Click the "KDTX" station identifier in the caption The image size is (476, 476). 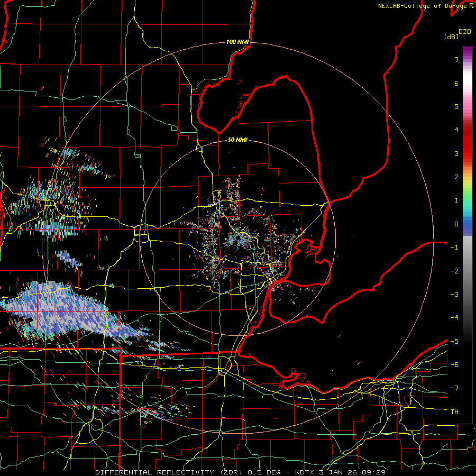(305, 472)
